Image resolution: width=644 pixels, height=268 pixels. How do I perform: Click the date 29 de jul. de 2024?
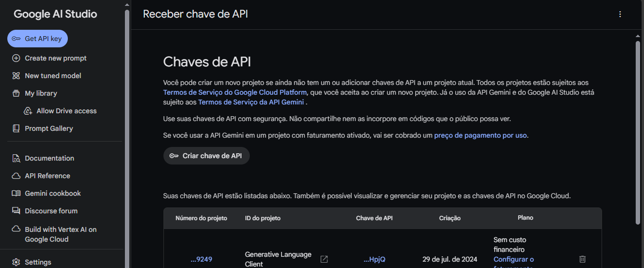point(450,259)
